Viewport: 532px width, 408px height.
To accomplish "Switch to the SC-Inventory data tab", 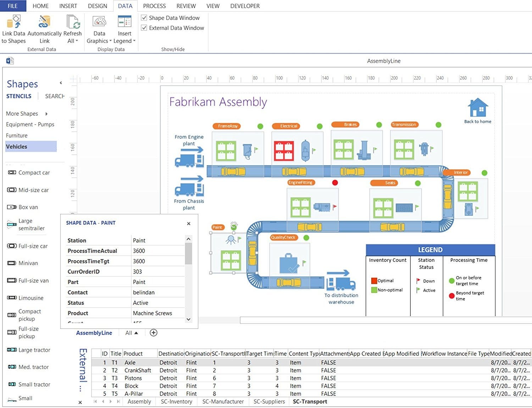I will [x=177, y=402].
